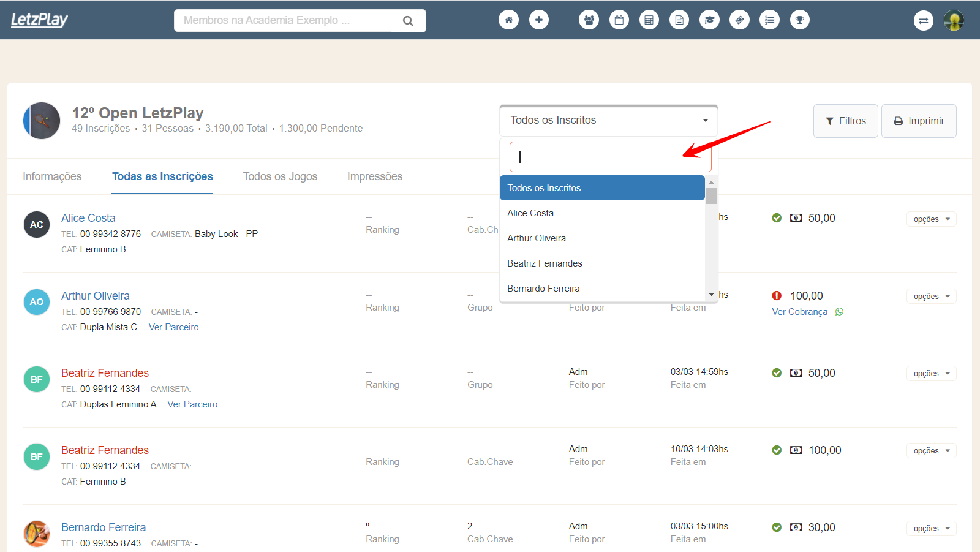Open the trophy tournaments icon

coord(799,20)
